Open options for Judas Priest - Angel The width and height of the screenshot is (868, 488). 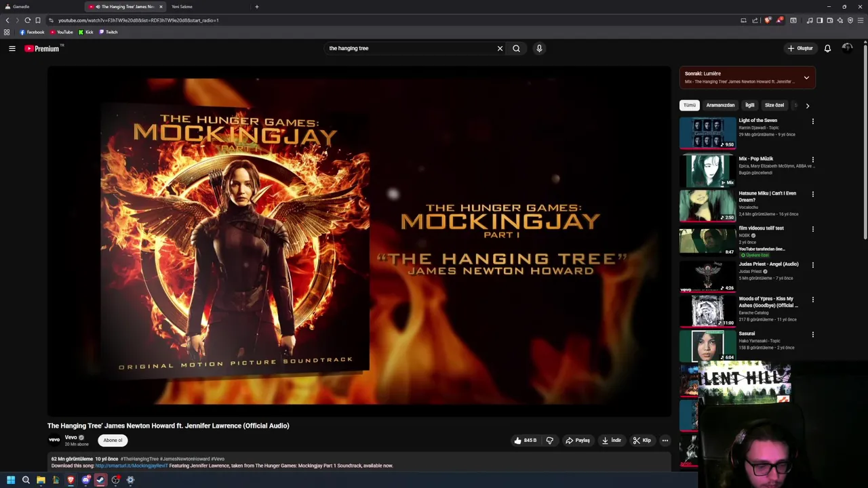812,265
